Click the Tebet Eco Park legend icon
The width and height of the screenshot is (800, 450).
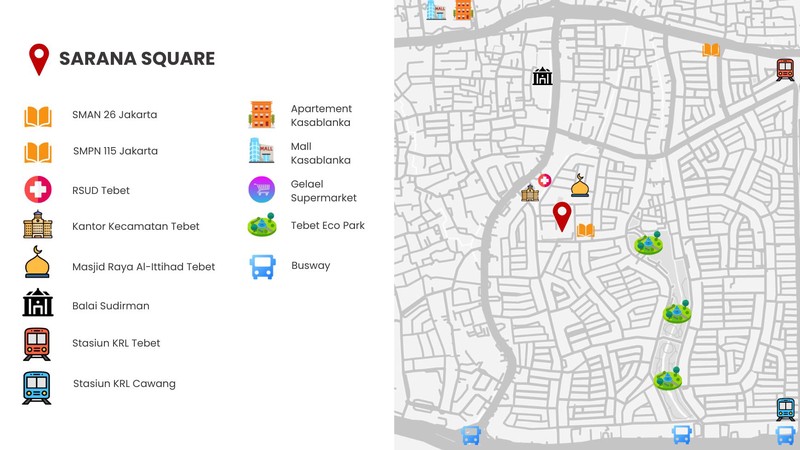262,225
